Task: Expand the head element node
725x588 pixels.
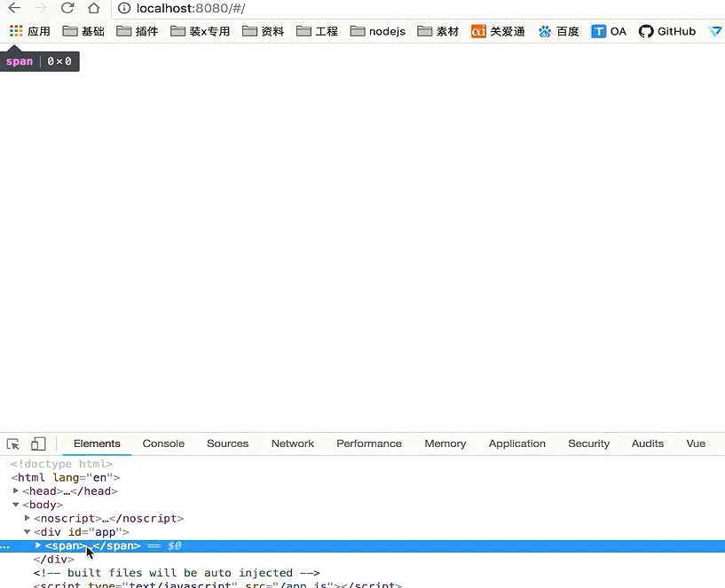Action: pyautogui.click(x=16, y=490)
